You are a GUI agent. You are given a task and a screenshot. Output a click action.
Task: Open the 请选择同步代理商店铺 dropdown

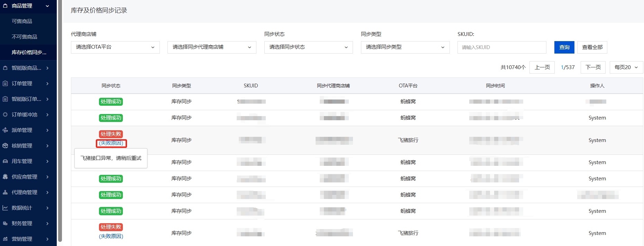(212, 47)
